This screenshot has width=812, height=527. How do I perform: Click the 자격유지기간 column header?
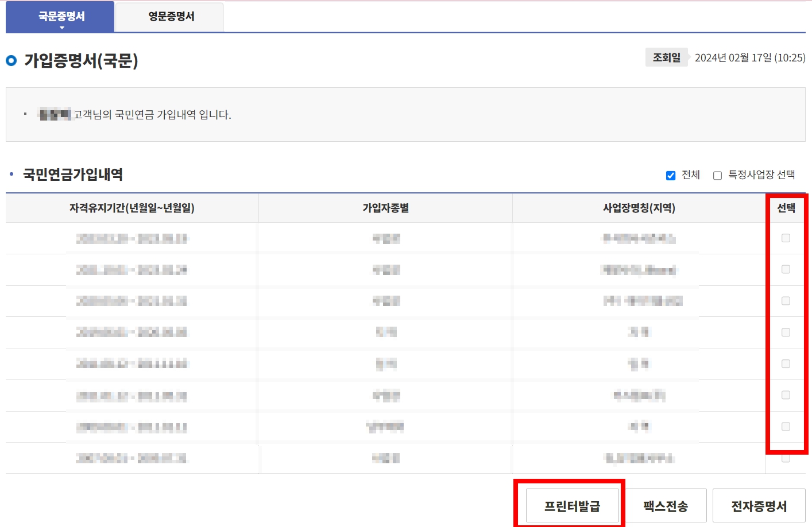(x=132, y=208)
